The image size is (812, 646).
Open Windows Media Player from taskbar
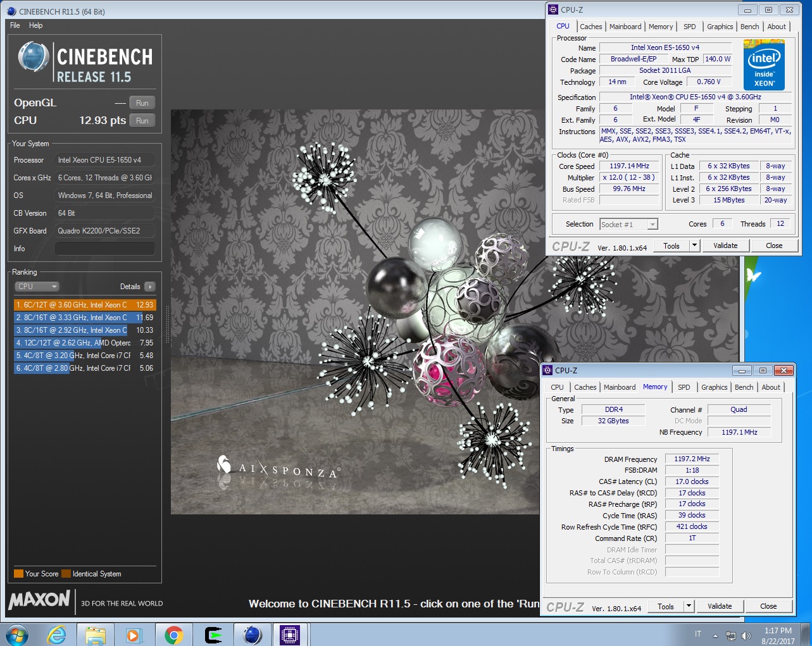coord(134,635)
